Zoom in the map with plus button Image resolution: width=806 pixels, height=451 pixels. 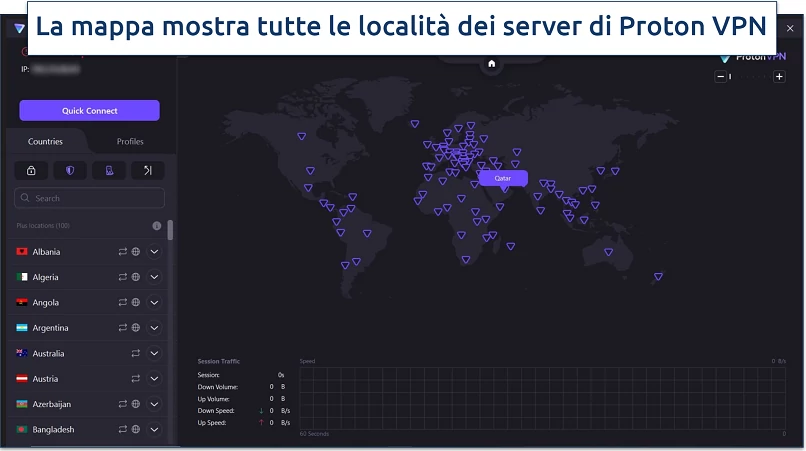pyautogui.click(x=779, y=77)
